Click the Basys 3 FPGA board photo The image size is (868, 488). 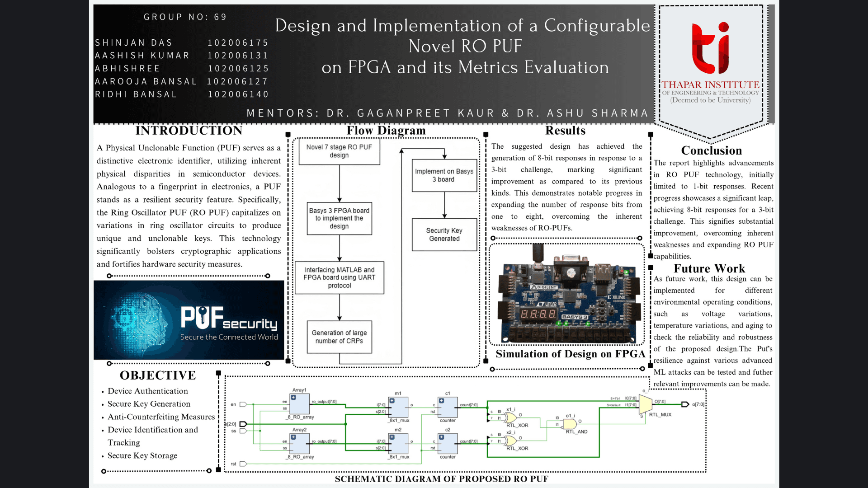click(x=568, y=295)
